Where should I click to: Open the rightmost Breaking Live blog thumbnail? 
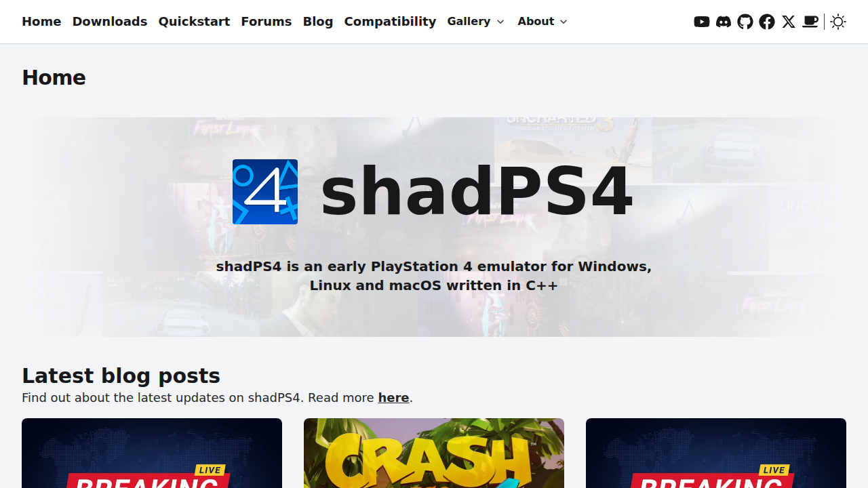coord(716,453)
